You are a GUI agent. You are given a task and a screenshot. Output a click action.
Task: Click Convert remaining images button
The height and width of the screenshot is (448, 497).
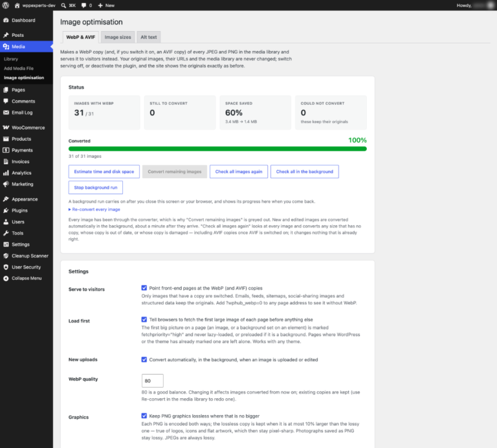175,172
